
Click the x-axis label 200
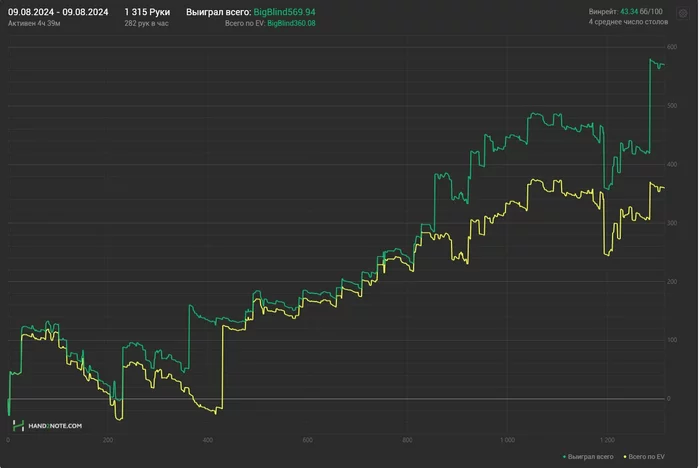click(x=108, y=440)
